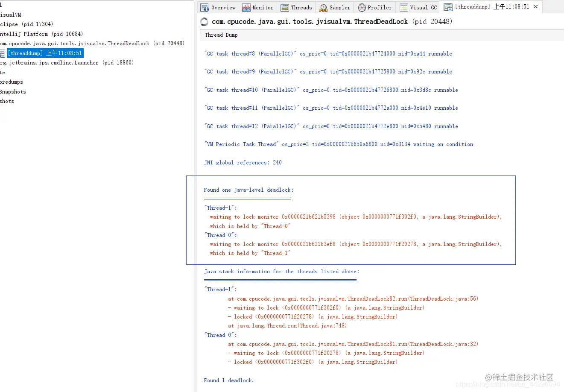Select the jps.cmdline.Launcher (pid 18860) node

[67, 63]
